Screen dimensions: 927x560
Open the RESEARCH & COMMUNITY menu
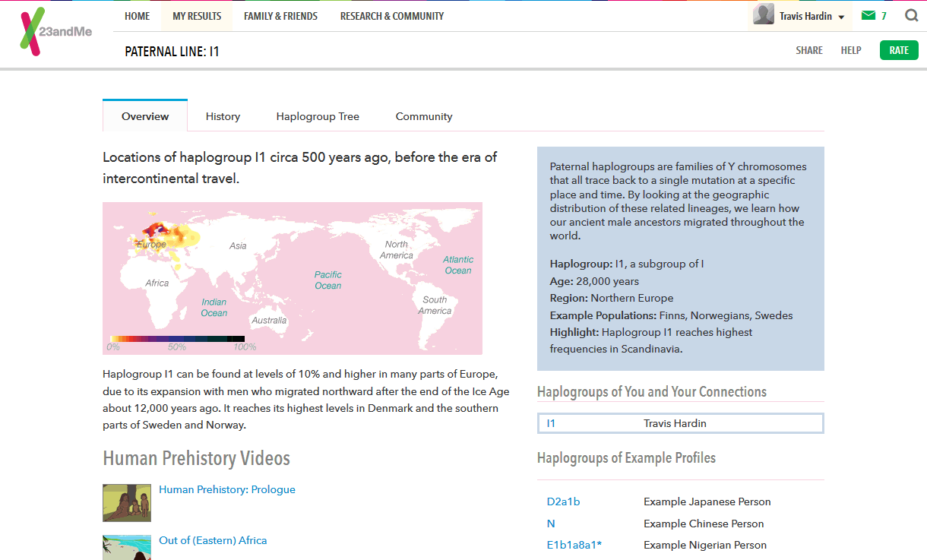pyautogui.click(x=392, y=16)
